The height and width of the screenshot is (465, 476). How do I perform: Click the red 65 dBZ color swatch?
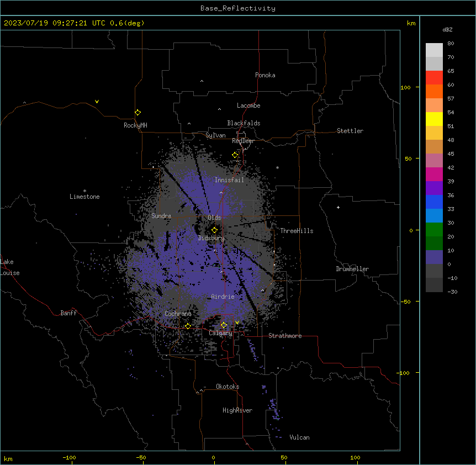[434, 78]
